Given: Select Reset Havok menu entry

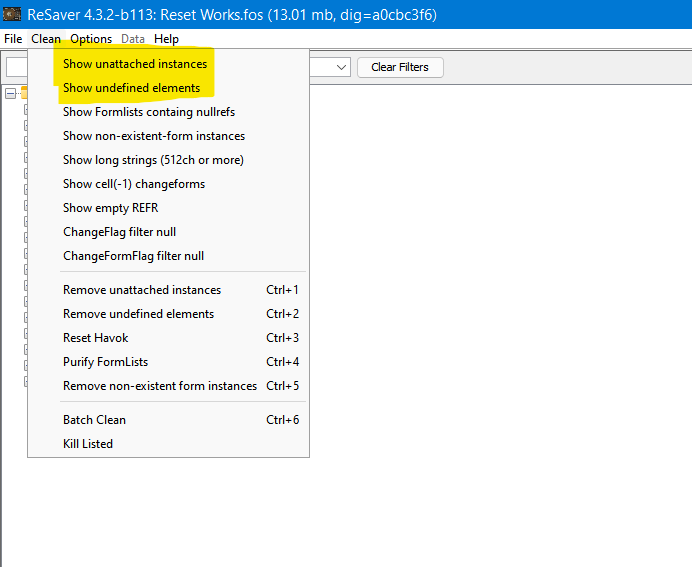Looking at the screenshot, I should pos(96,338).
